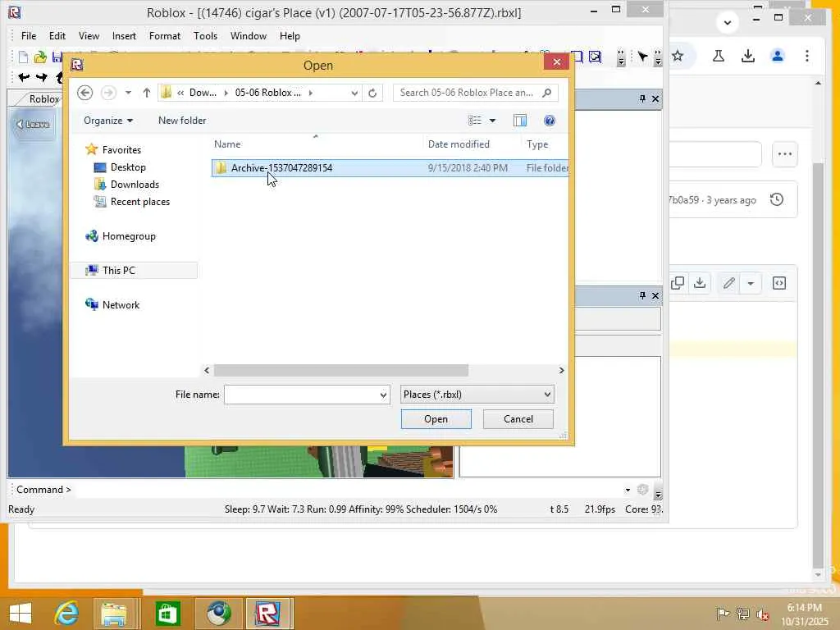
Task: Sort by the Name column header
Action: (x=227, y=144)
